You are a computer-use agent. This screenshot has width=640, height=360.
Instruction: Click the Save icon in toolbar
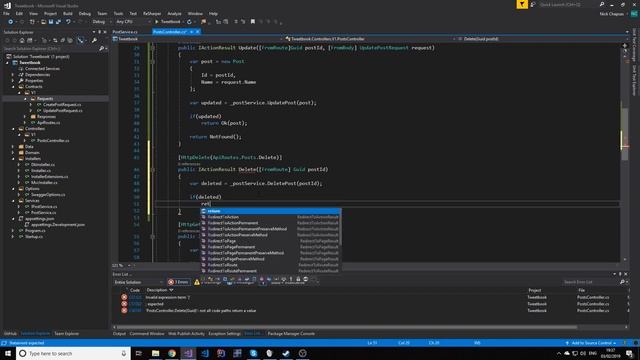(x=51, y=22)
